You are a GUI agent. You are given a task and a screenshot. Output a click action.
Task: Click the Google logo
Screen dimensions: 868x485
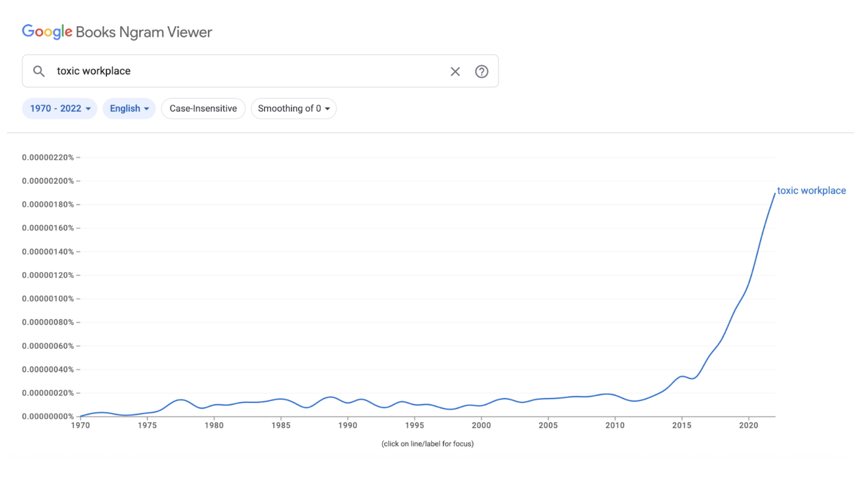tap(47, 32)
